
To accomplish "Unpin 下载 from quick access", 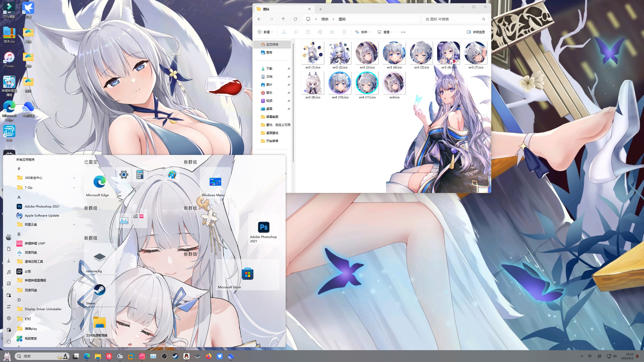I will click(289, 69).
